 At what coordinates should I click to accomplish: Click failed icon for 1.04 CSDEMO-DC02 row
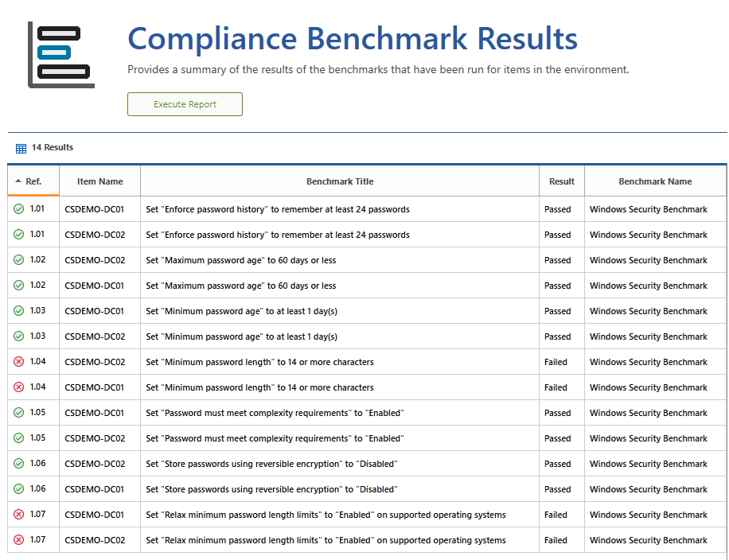[x=18, y=362]
